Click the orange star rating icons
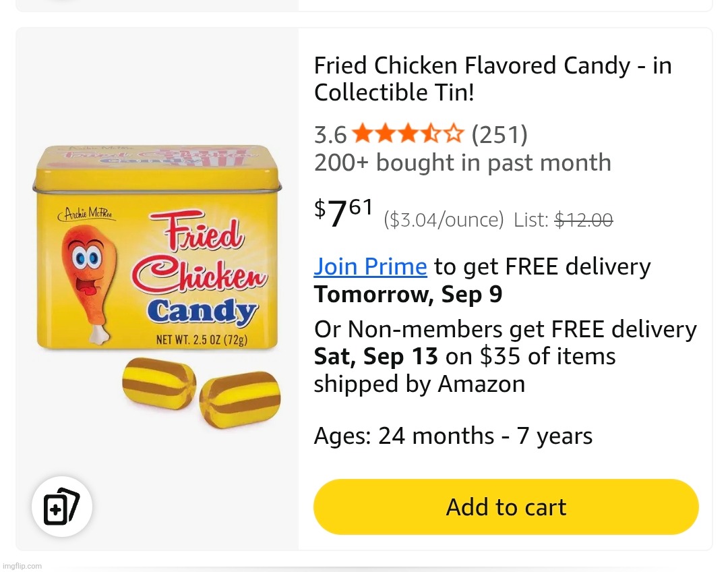The image size is (728, 572). pos(408,135)
